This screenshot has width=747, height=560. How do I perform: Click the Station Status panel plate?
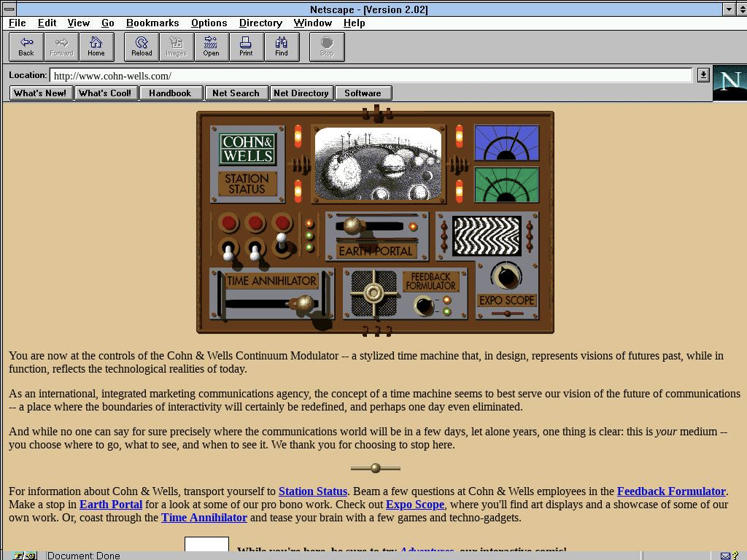(x=247, y=184)
